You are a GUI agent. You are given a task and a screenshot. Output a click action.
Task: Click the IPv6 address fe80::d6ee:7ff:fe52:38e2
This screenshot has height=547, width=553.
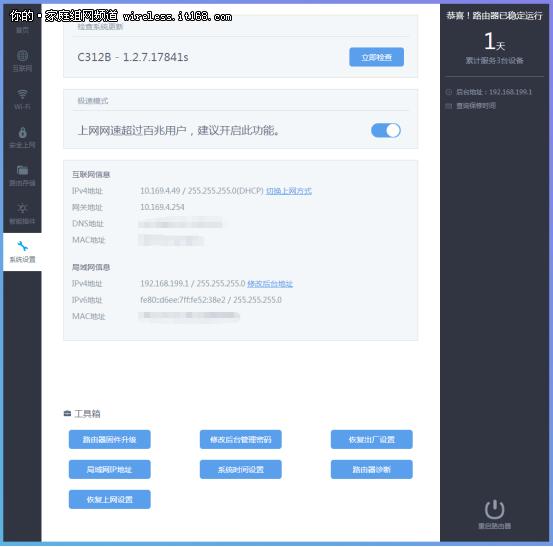pos(183,300)
